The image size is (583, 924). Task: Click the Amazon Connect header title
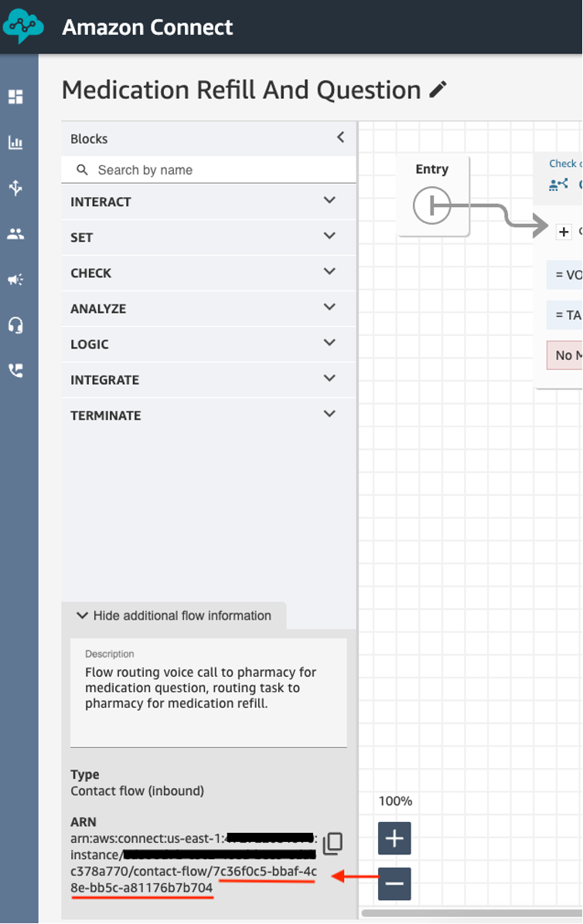coord(148,27)
